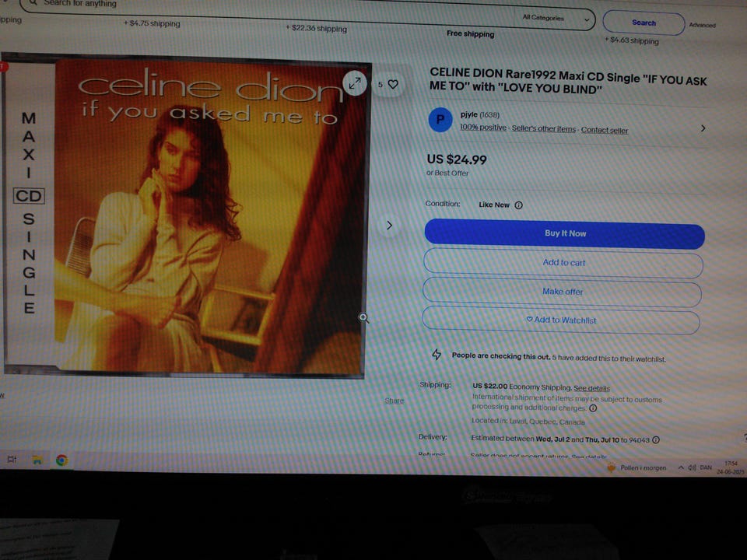This screenshot has height=560, width=747.
Task: Click the search magnifier in the search bar
Action: pyautogui.click(x=33, y=3)
